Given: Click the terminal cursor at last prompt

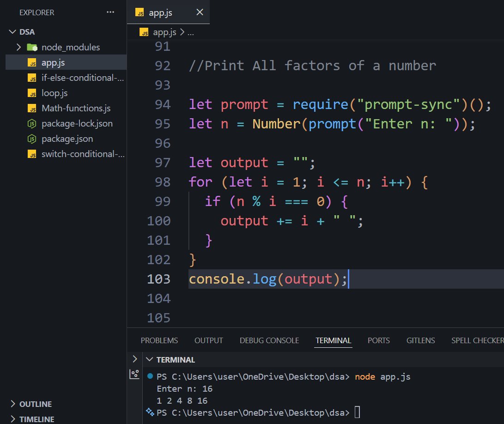Looking at the screenshot, I should coord(357,412).
